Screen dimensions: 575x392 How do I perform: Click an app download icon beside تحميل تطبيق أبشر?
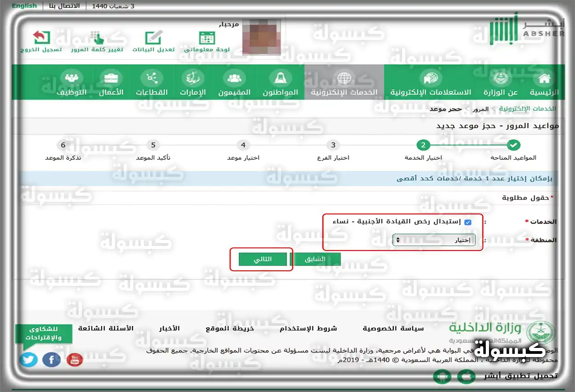click(442, 376)
